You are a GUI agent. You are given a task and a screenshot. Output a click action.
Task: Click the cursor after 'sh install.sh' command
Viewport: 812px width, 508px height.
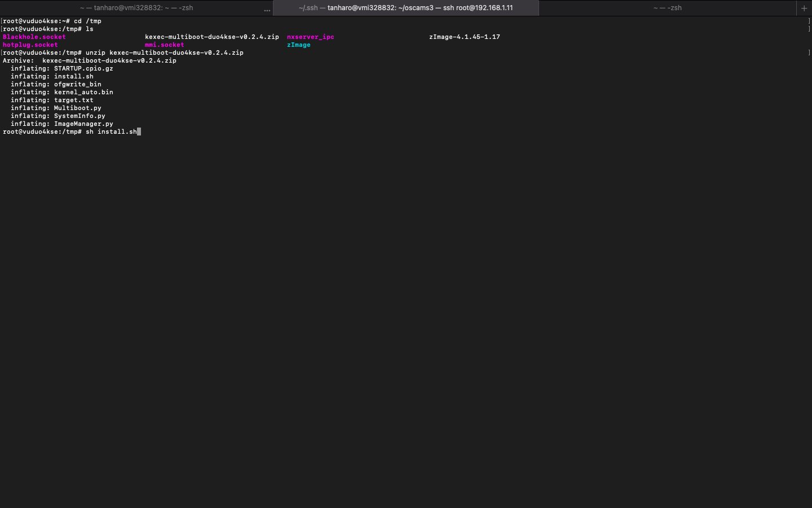139,132
